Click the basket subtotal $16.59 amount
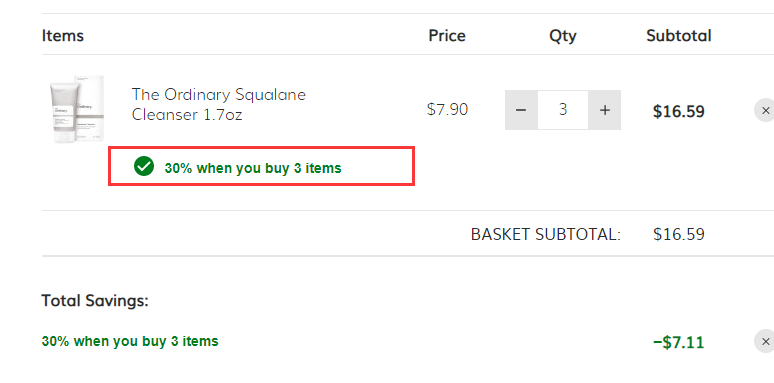The image size is (774, 383). (679, 234)
